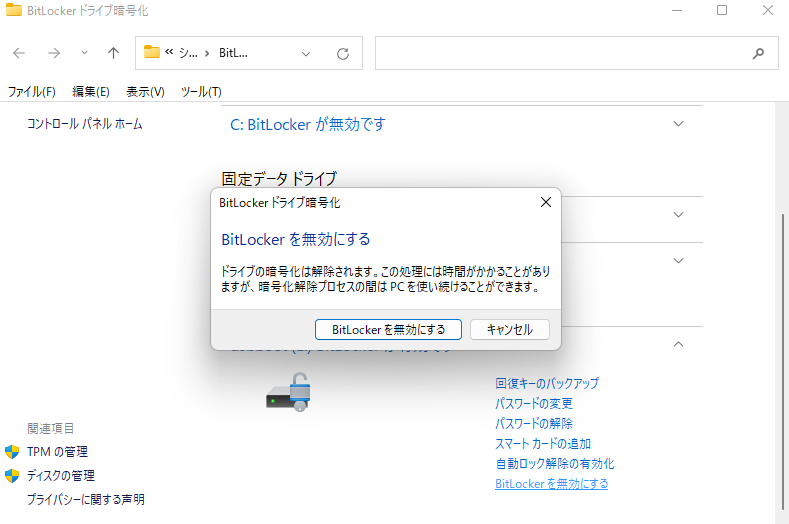789x524 pixels.
Task: Click the « chevron in the address bar
Action: [169, 52]
